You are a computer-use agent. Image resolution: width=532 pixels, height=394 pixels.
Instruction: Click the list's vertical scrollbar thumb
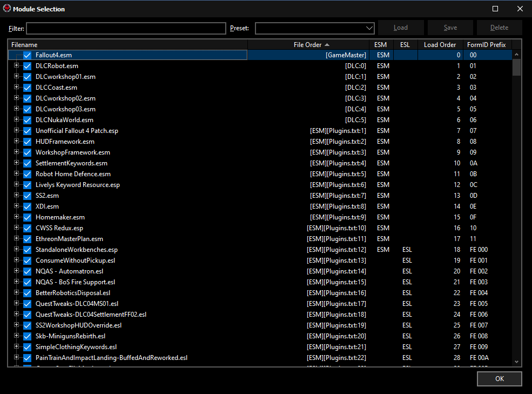(x=516, y=67)
